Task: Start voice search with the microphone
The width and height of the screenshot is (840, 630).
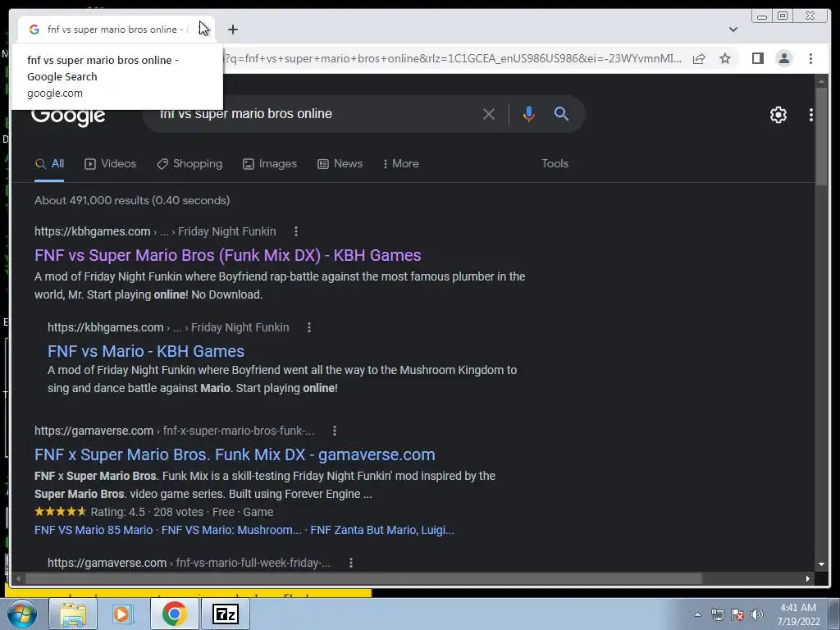Action: (x=528, y=114)
